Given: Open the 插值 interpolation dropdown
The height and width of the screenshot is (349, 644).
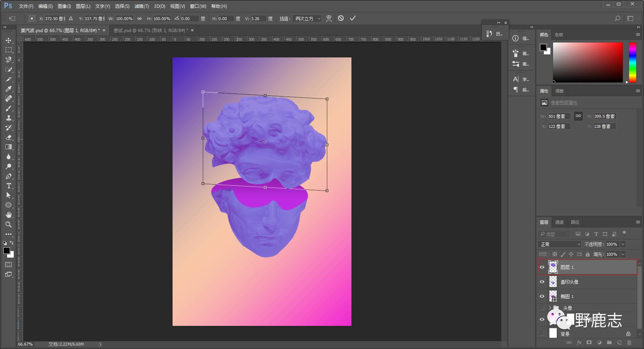Looking at the screenshot, I should click(x=307, y=19).
